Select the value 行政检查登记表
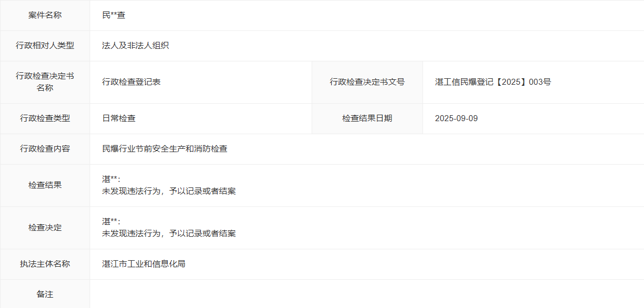 coord(131,82)
